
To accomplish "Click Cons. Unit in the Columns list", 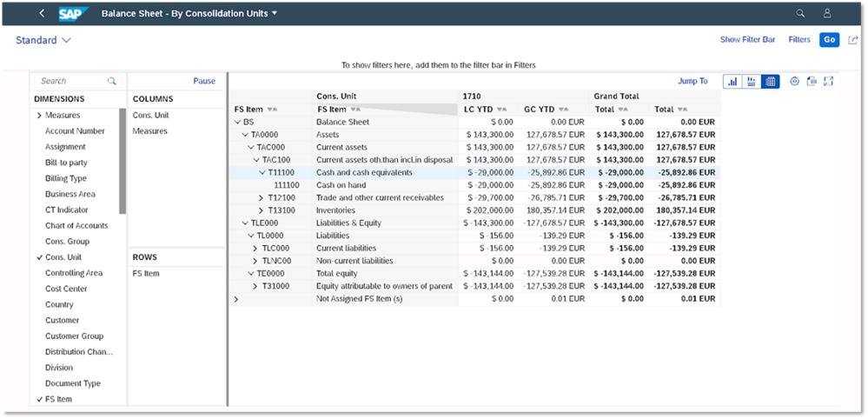I will click(x=150, y=116).
